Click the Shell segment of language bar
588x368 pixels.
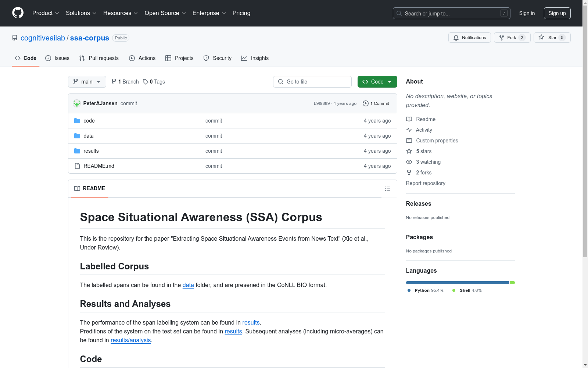pos(512,283)
